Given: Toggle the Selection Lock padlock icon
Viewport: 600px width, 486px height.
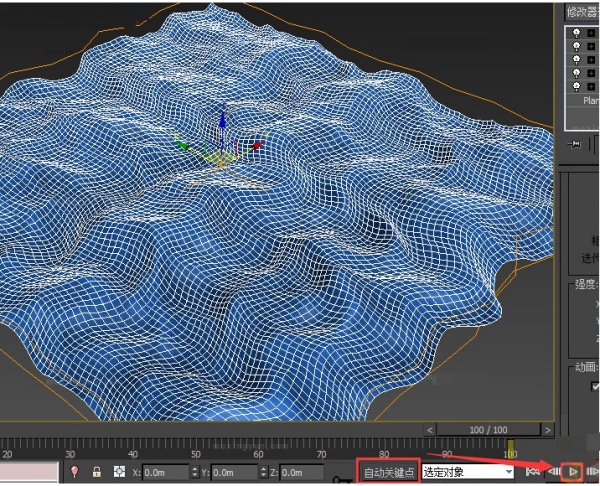Looking at the screenshot, I should [x=97, y=471].
